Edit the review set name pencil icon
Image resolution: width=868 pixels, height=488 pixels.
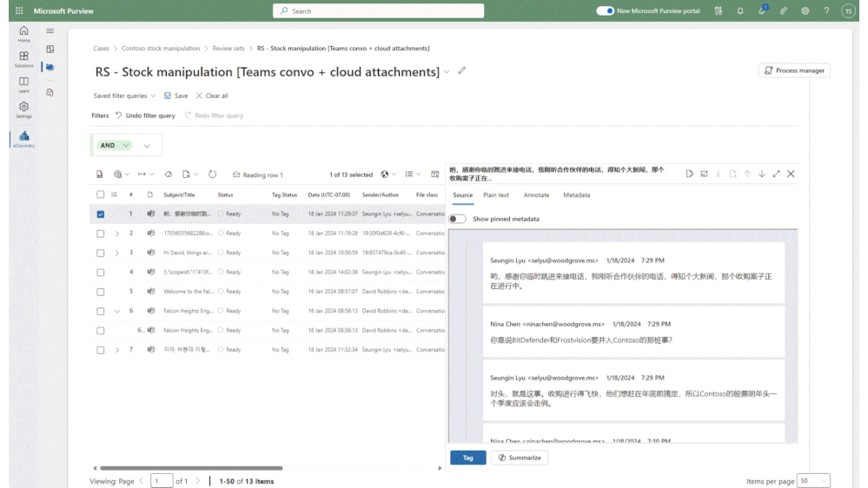461,71
